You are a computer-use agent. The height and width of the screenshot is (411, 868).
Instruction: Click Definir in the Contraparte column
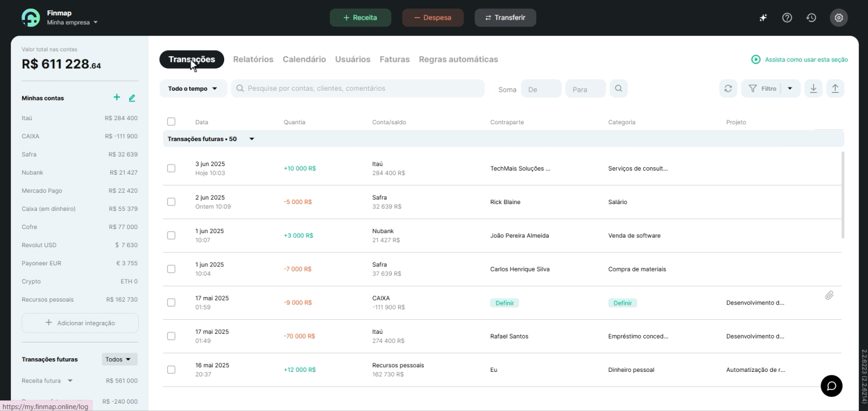pos(504,303)
